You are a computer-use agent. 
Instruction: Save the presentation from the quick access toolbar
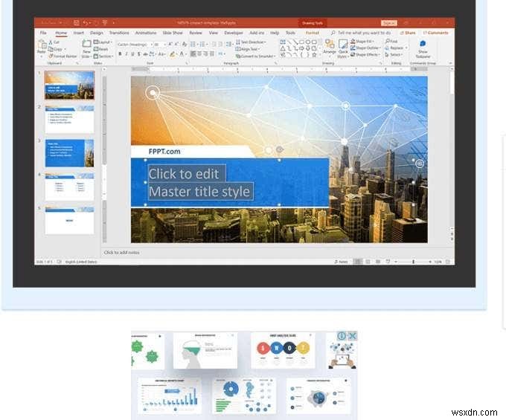(77, 22)
